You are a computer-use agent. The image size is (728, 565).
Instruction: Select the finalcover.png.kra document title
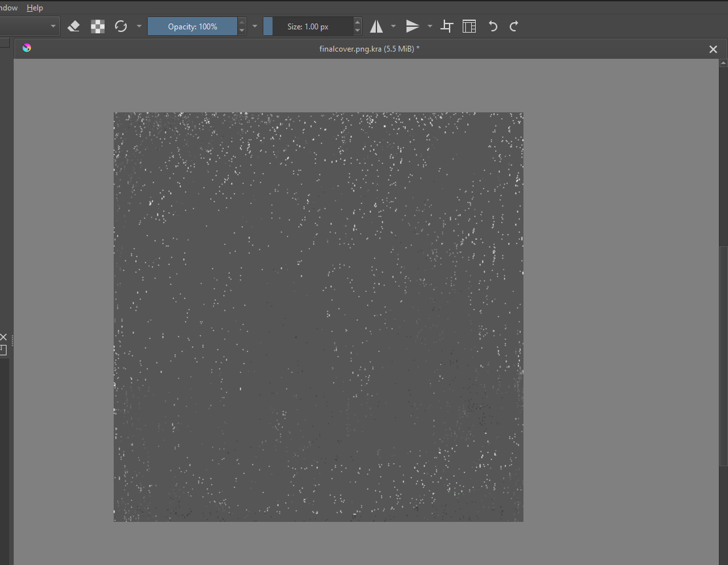369,49
